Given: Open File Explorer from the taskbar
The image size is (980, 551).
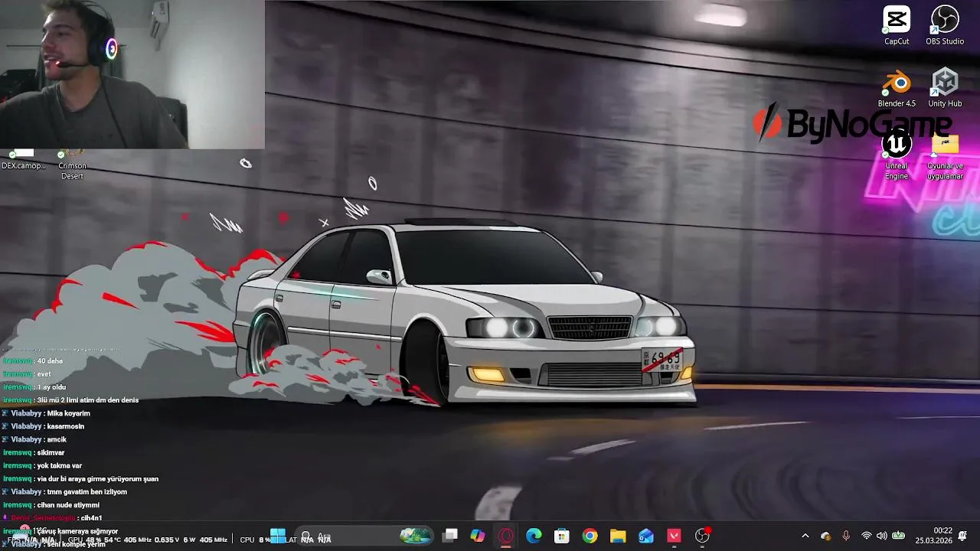Looking at the screenshot, I should pyautogui.click(x=618, y=536).
